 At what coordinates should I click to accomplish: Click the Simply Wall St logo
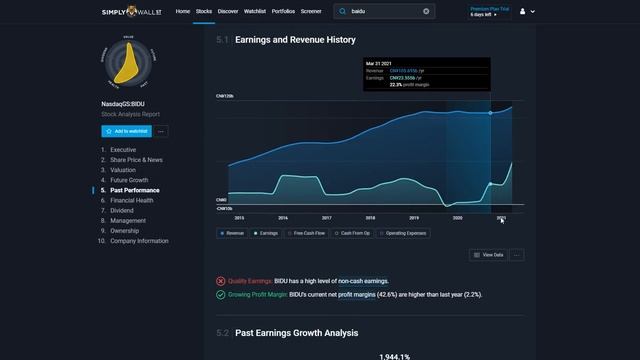point(131,12)
